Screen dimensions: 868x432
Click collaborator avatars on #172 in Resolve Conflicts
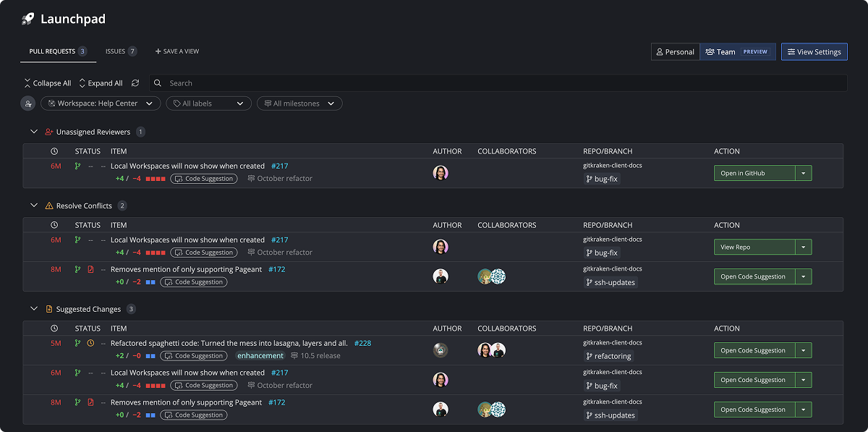click(x=492, y=276)
